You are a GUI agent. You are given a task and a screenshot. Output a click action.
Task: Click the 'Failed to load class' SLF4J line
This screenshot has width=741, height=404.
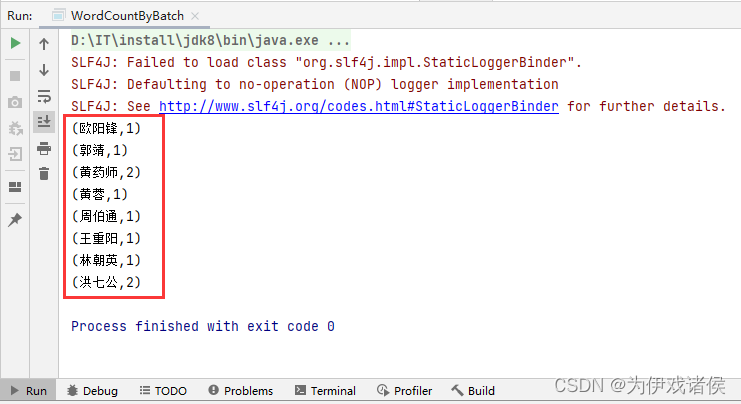tap(326, 62)
